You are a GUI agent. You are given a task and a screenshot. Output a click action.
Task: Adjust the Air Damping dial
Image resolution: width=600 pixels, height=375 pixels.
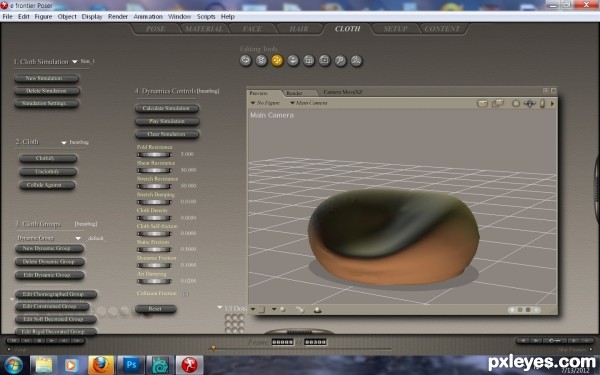[x=154, y=281]
